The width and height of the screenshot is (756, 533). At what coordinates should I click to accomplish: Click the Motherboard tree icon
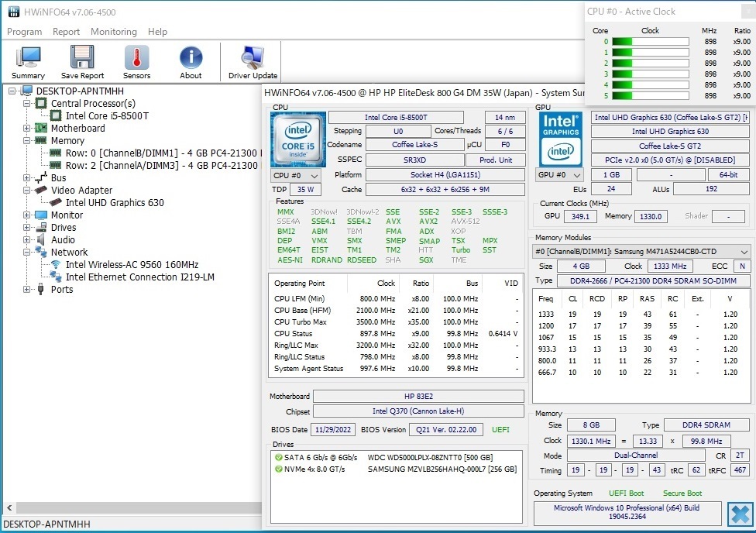(42, 128)
